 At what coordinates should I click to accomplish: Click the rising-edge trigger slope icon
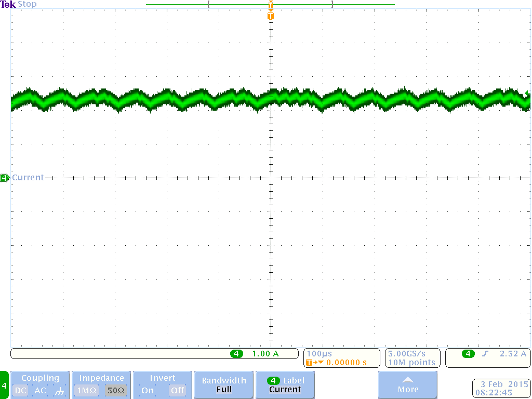click(486, 353)
